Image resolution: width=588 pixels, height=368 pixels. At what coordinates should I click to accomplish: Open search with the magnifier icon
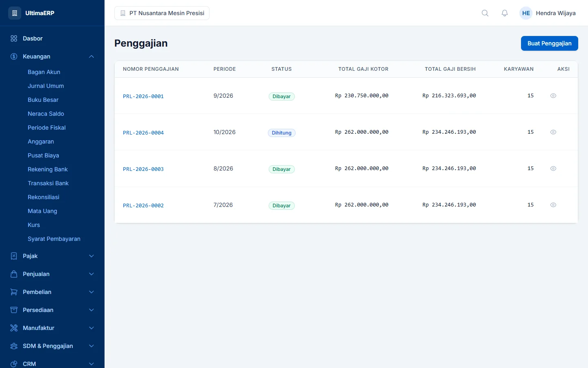tap(485, 13)
